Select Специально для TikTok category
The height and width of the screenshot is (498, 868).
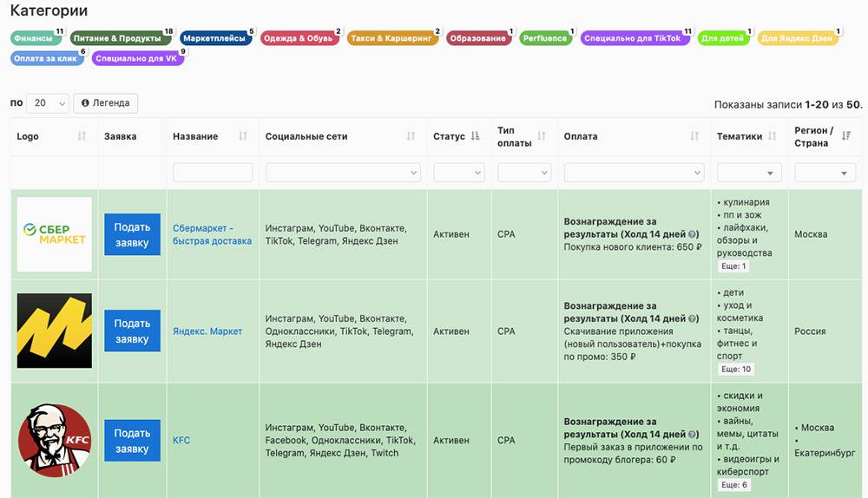[635, 38]
